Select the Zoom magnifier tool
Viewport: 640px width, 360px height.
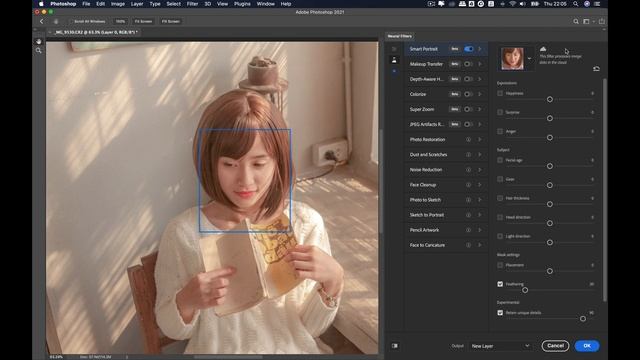38,51
